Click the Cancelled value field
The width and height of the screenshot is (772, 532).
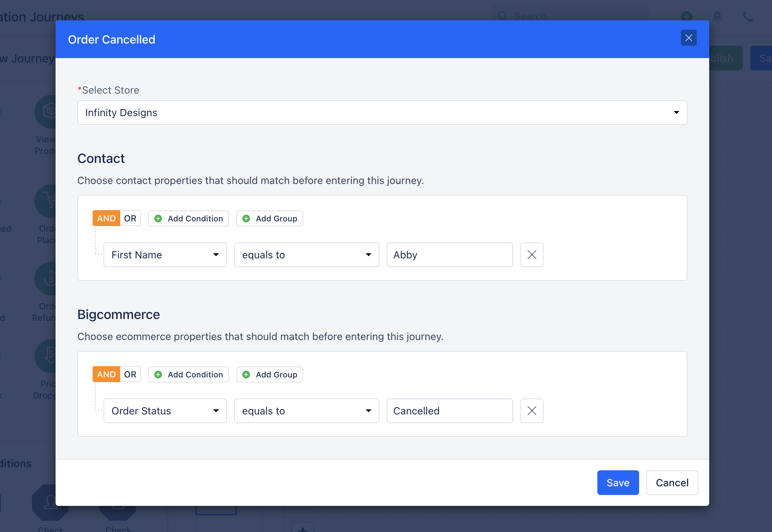tap(450, 411)
